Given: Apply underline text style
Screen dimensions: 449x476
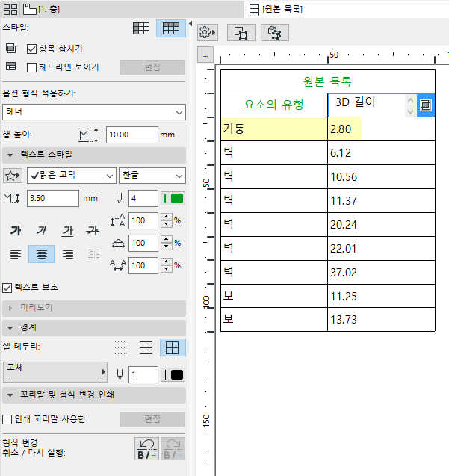Looking at the screenshot, I should 68,230.
